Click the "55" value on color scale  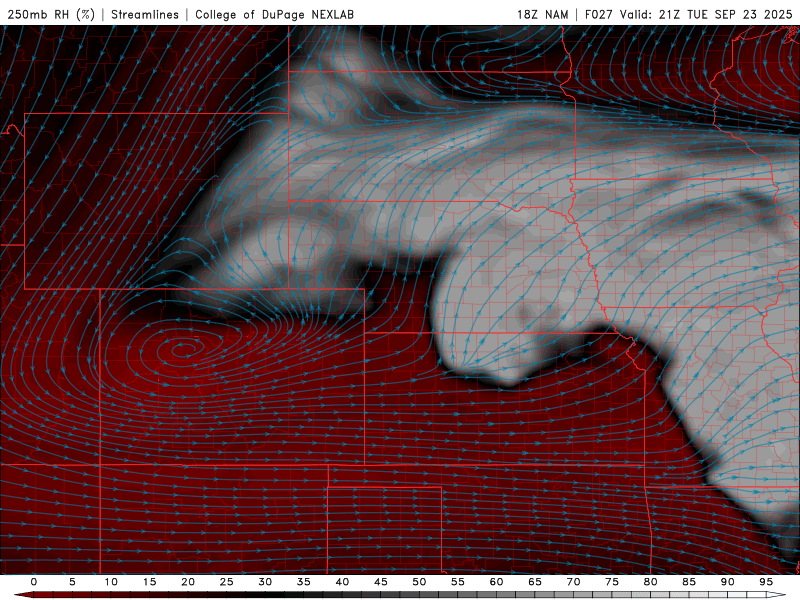pyautogui.click(x=458, y=582)
